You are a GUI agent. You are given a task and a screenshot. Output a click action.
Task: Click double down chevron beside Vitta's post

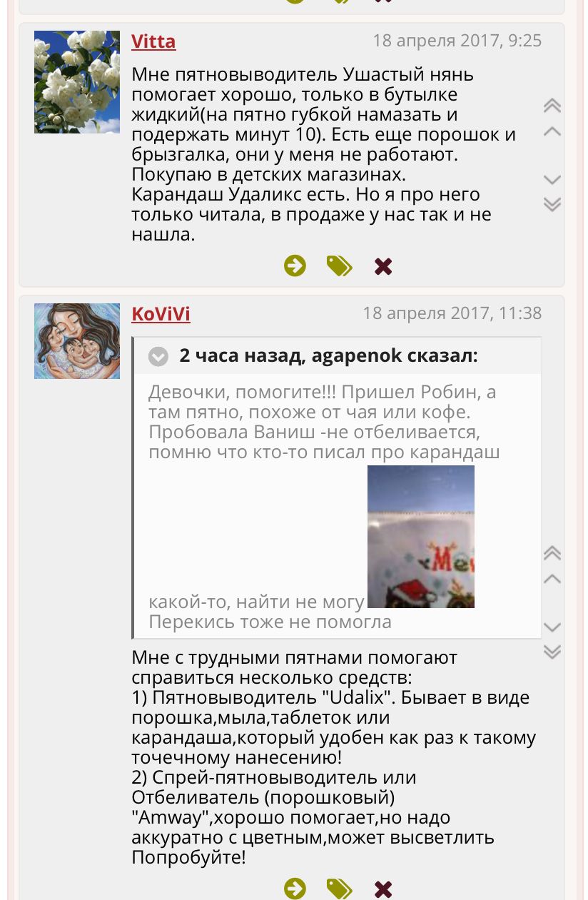552,204
